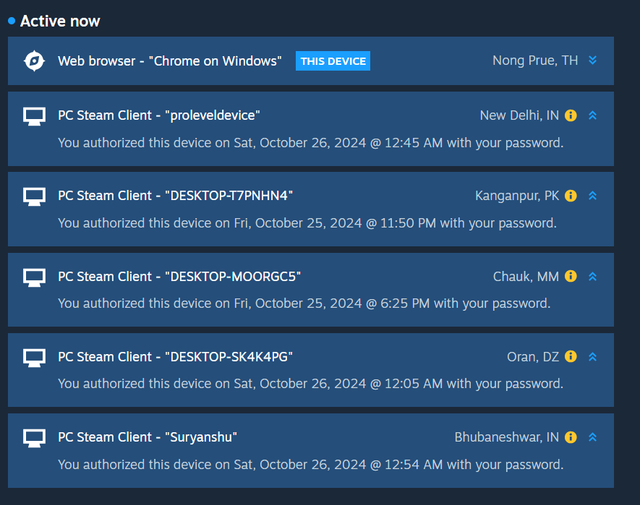Collapse the DESKTOP-SK4K4PG entry details
Viewport: 640px width, 505px height.
click(x=593, y=357)
